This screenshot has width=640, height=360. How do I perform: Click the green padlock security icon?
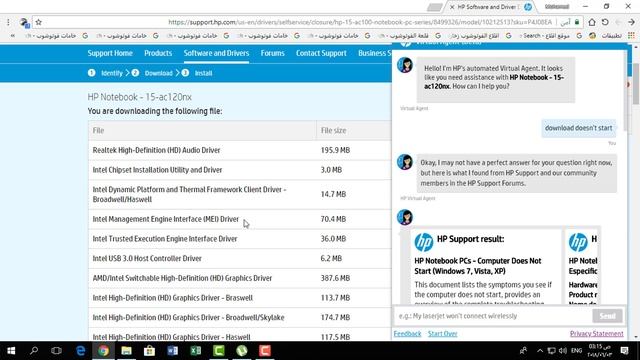point(577,22)
